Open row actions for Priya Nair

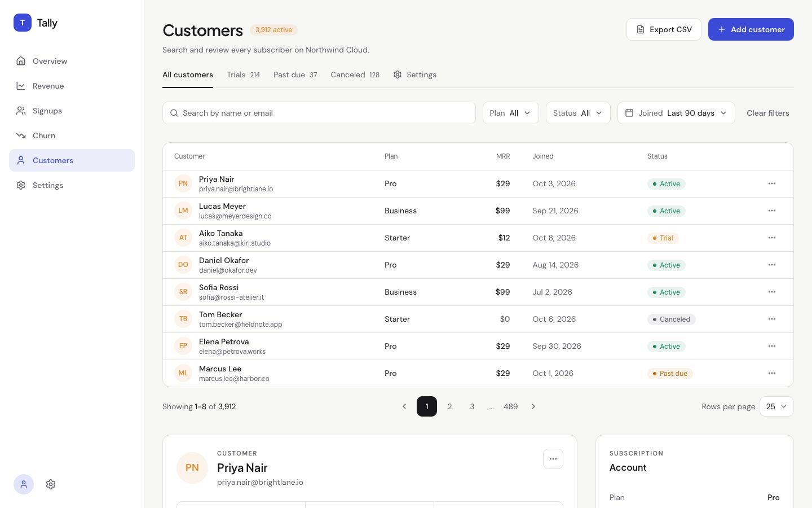coord(772,183)
